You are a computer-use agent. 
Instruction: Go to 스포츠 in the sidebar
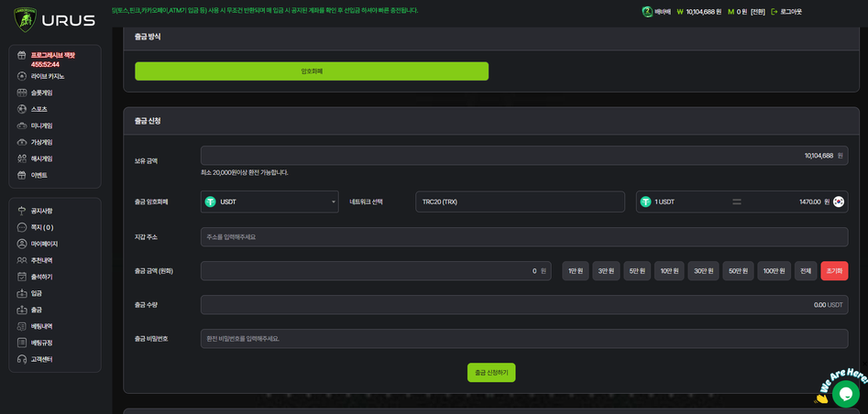(38, 109)
